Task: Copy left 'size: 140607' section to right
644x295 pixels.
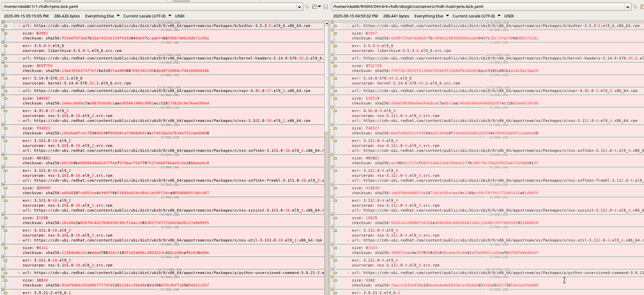Action: pos(6,98)
